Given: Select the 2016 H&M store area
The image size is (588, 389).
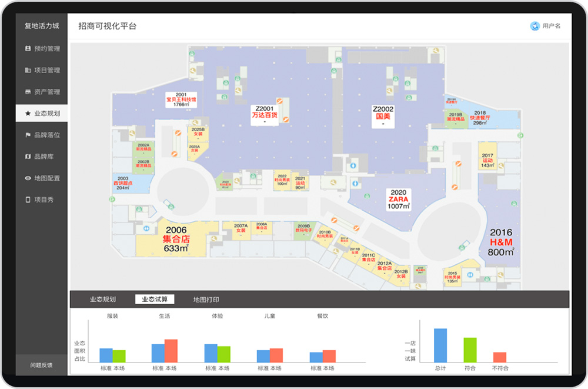Looking at the screenshot, I should 501,242.
